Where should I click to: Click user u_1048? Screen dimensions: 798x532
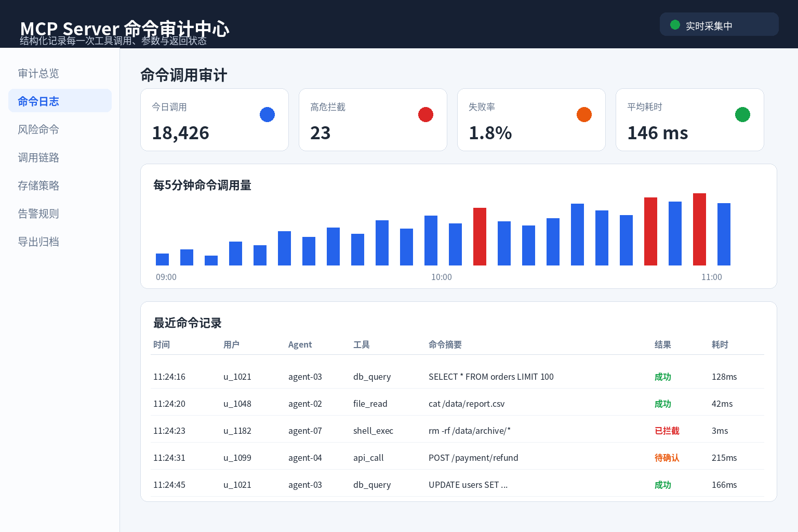click(x=237, y=404)
